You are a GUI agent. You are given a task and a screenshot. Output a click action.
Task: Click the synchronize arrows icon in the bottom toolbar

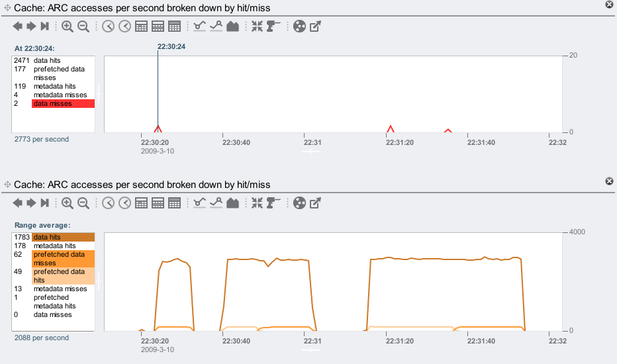click(258, 203)
